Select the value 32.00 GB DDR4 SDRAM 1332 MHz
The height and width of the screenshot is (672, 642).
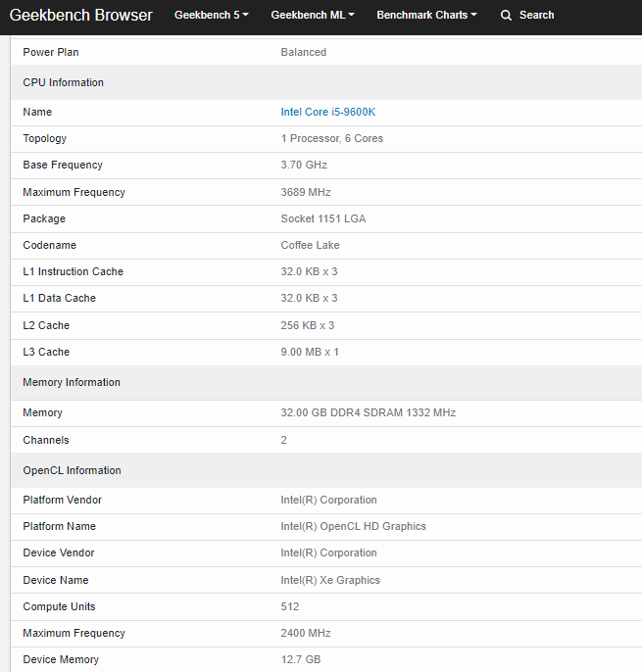pos(368,412)
